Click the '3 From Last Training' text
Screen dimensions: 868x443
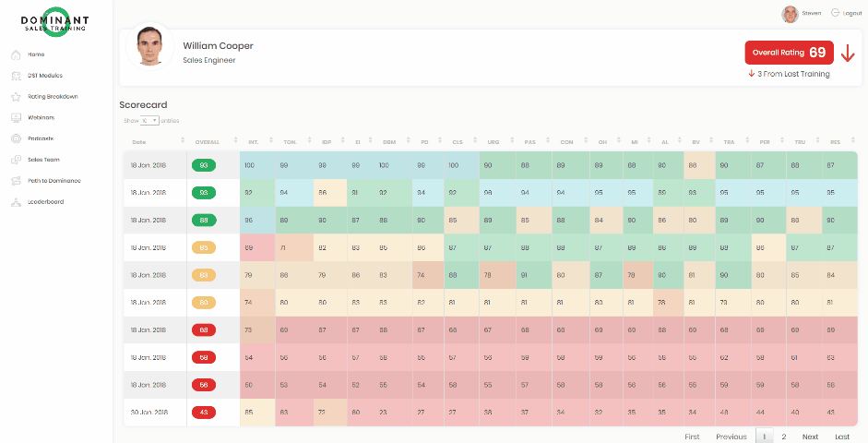coord(794,74)
